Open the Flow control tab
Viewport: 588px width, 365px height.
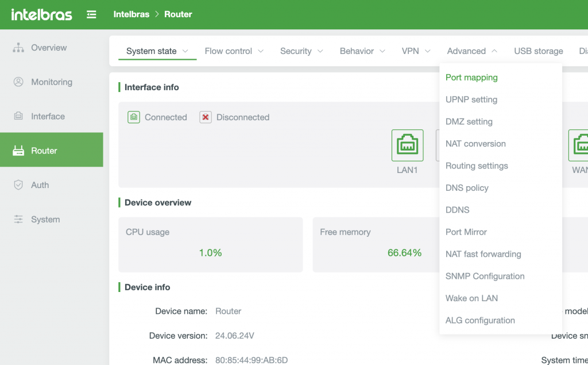[x=229, y=51]
